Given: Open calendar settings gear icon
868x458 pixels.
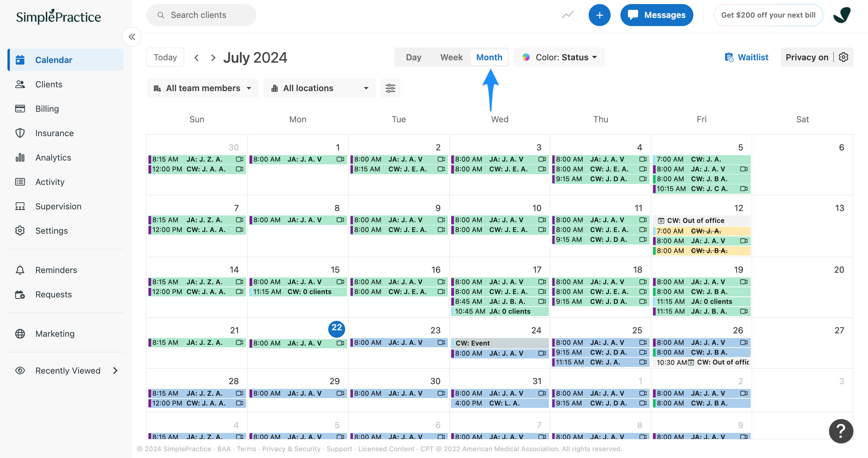Looking at the screenshot, I should [x=843, y=57].
